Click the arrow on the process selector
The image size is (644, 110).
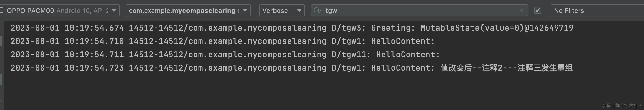click(x=245, y=10)
